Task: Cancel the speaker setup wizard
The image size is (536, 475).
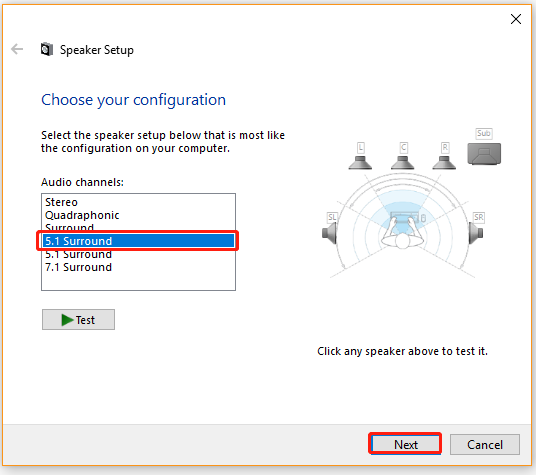Action: point(485,445)
